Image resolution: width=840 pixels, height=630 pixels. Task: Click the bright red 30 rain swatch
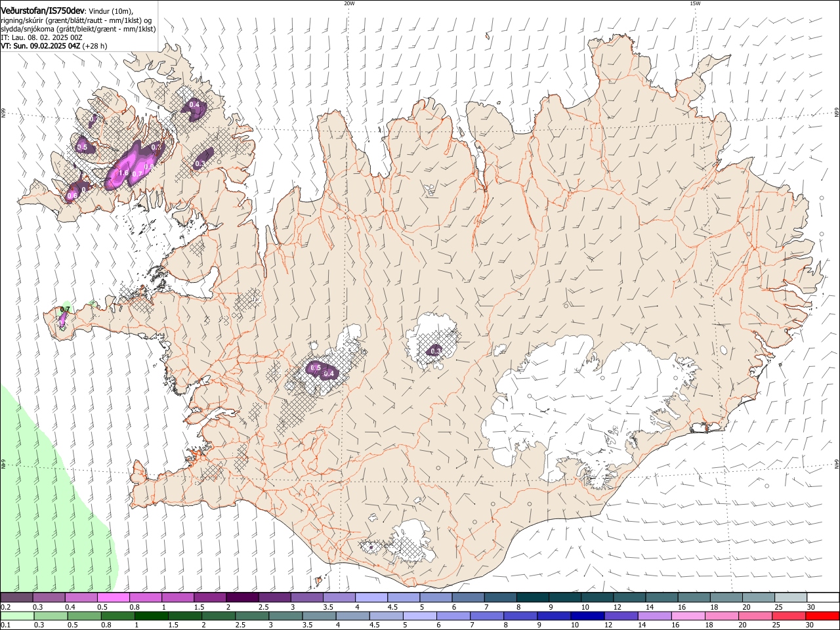click(822, 616)
